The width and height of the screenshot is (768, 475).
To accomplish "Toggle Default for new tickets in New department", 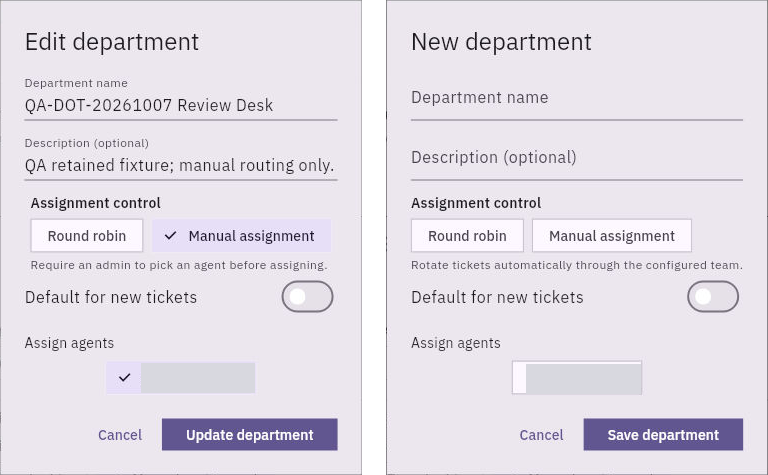I will [713, 296].
